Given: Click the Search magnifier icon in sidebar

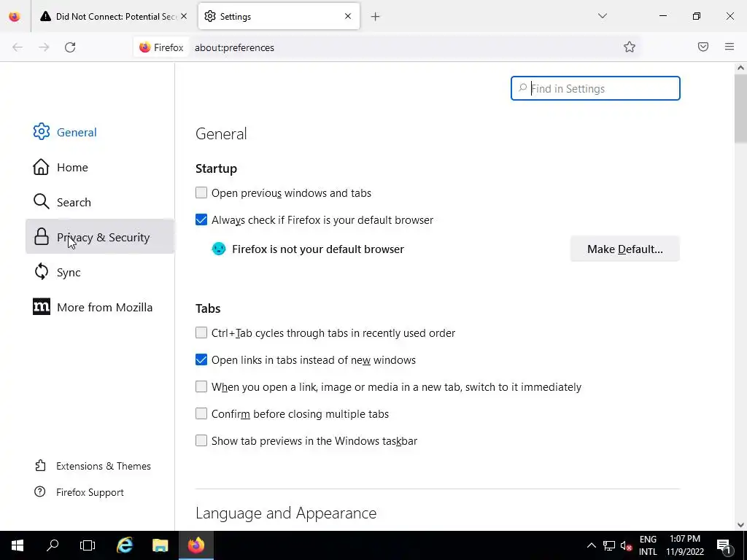Looking at the screenshot, I should click(42, 202).
